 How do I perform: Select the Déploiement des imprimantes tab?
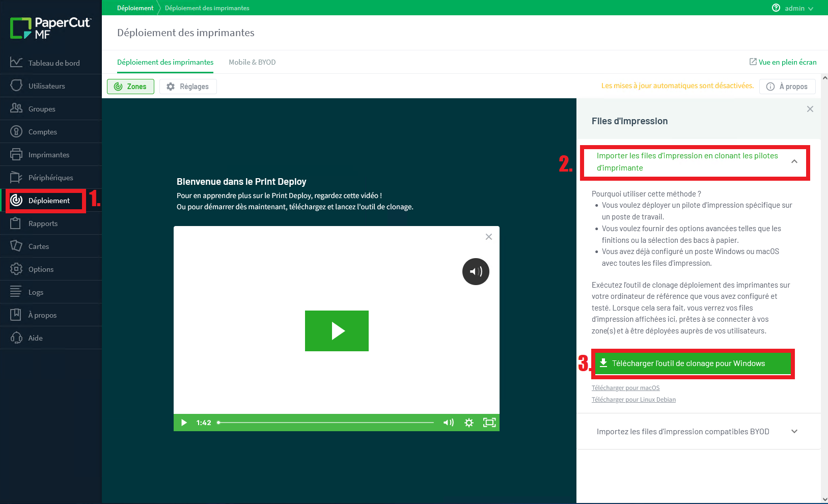click(165, 62)
